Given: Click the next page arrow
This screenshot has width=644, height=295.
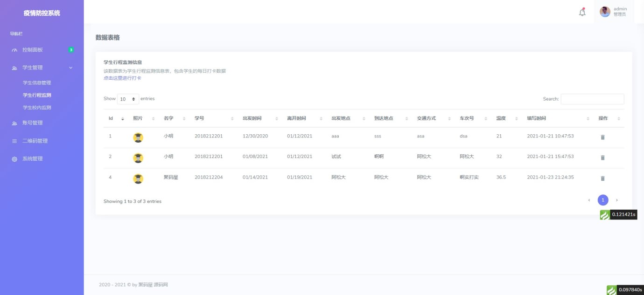Looking at the screenshot, I should 617,200.
